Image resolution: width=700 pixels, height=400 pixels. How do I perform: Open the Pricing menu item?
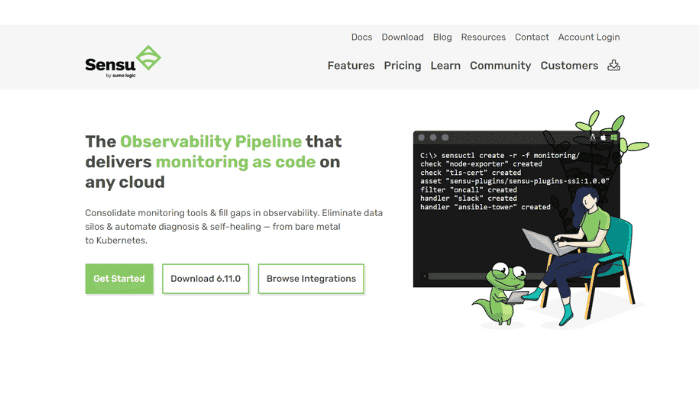tap(403, 66)
